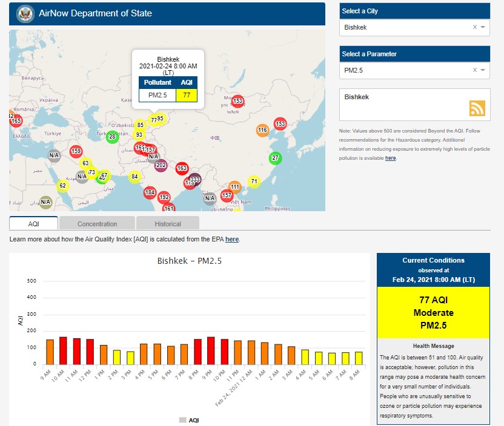
Task: Click the orange RSS feed icon
Action: [477, 108]
